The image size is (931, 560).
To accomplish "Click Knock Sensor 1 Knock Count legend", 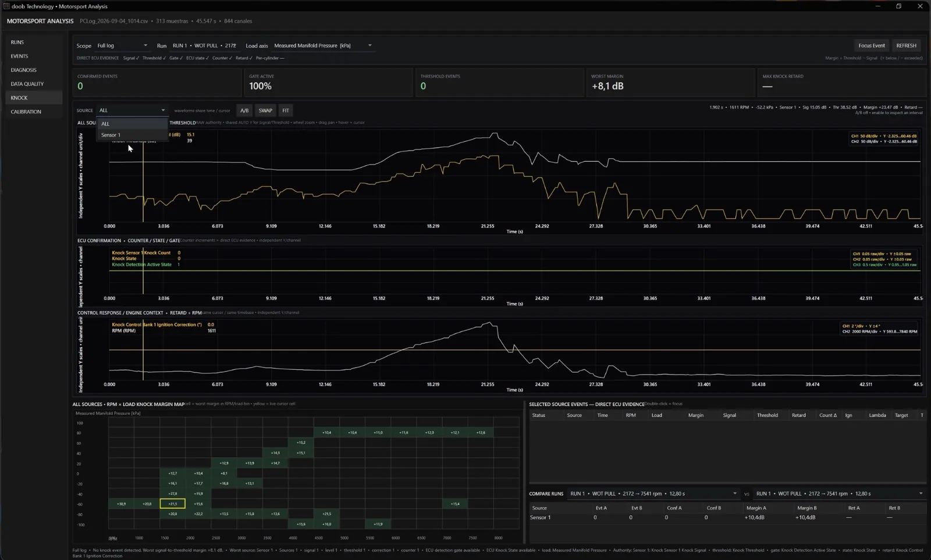I will pyautogui.click(x=141, y=253).
